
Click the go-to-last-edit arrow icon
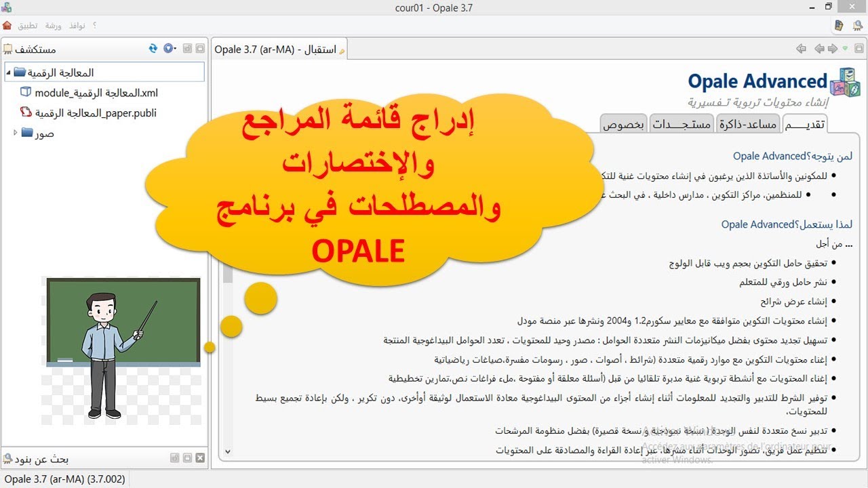(802, 49)
